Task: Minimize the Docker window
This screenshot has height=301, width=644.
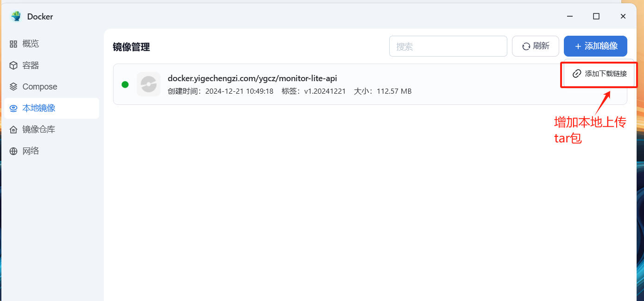Action: pyautogui.click(x=569, y=16)
